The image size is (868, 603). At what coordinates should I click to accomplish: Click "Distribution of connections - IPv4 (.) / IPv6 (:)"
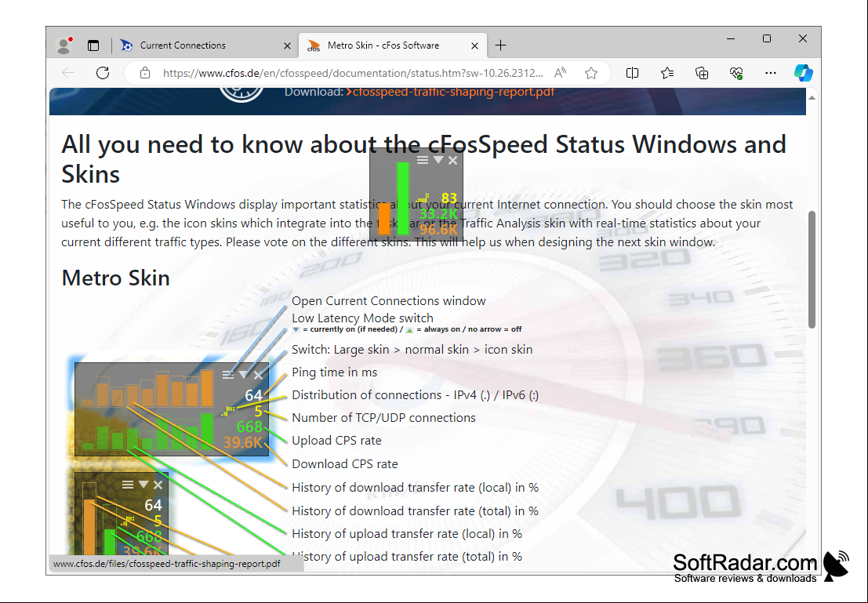pyautogui.click(x=415, y=394)
